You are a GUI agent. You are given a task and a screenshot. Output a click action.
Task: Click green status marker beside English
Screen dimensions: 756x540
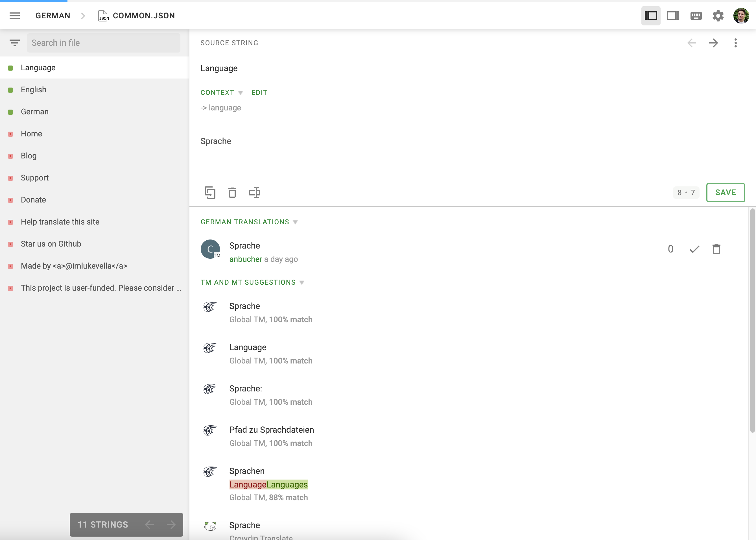11,90
